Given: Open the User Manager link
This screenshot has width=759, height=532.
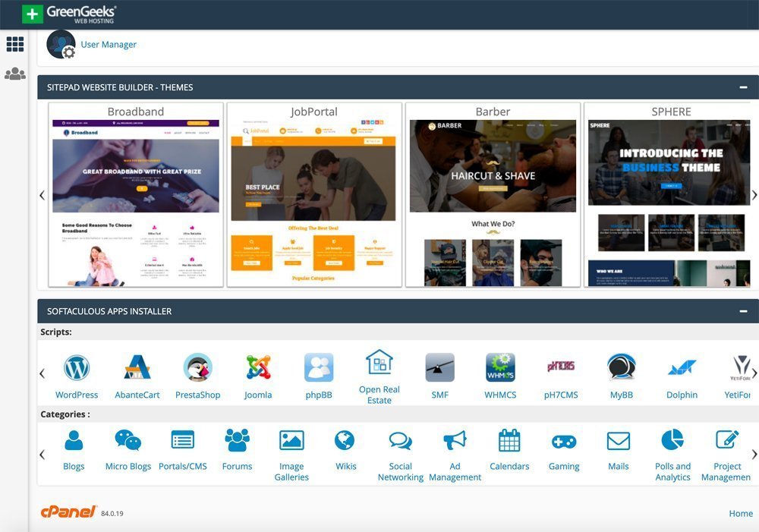Looking at the screenshot, I should coord(109,45).
